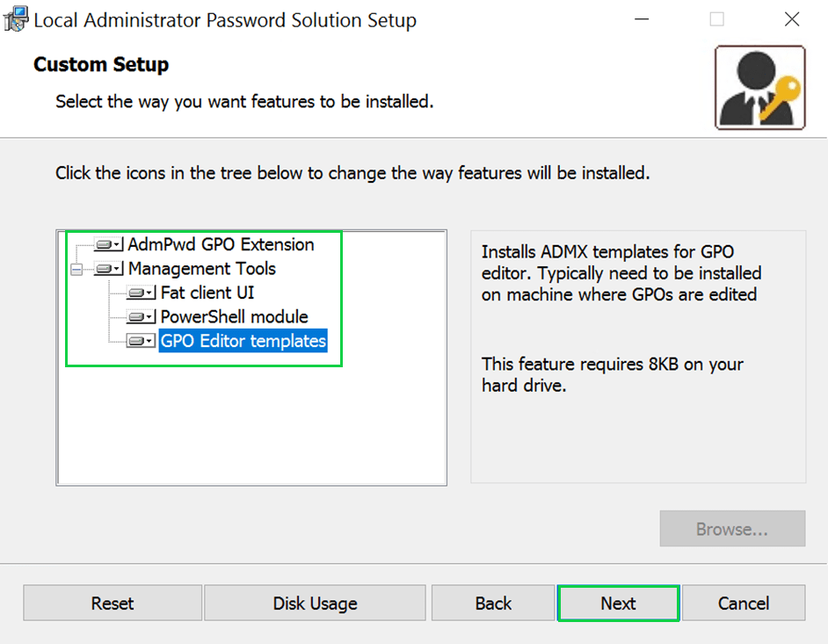
Task: Select the PowerShell module label
Action: pyautogui.click(x=234, y=317)
